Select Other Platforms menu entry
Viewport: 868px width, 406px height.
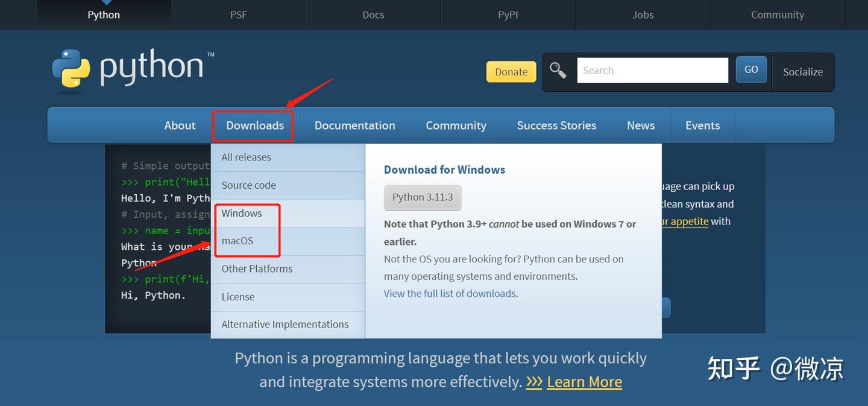(257, 268)
